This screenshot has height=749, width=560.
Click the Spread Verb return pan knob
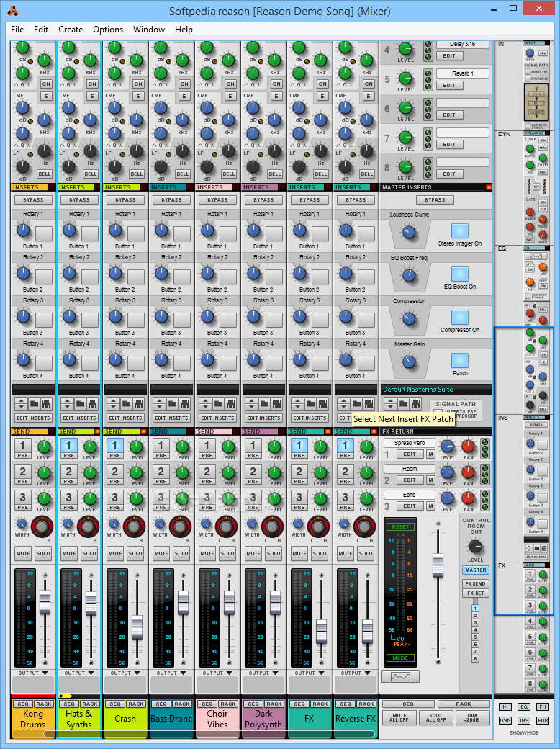click(469, 447)
